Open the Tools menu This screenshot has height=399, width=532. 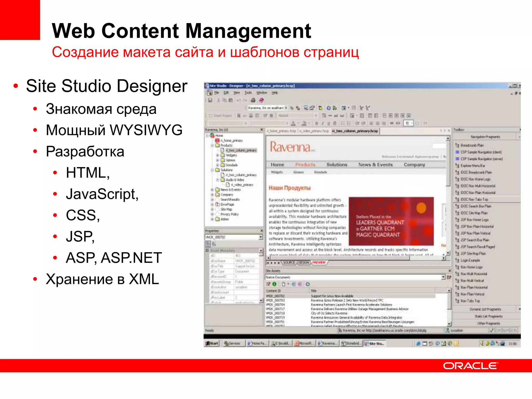click(248, 93)
